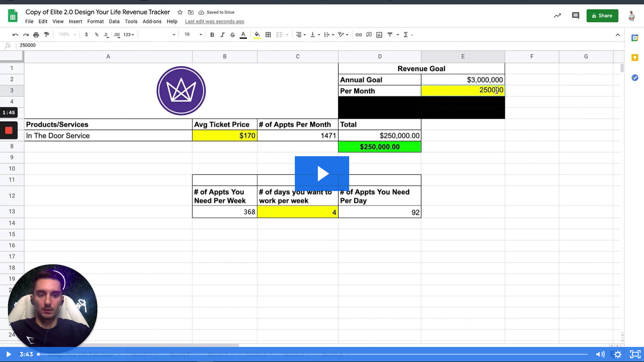Click the print icon

pos(36,35)
